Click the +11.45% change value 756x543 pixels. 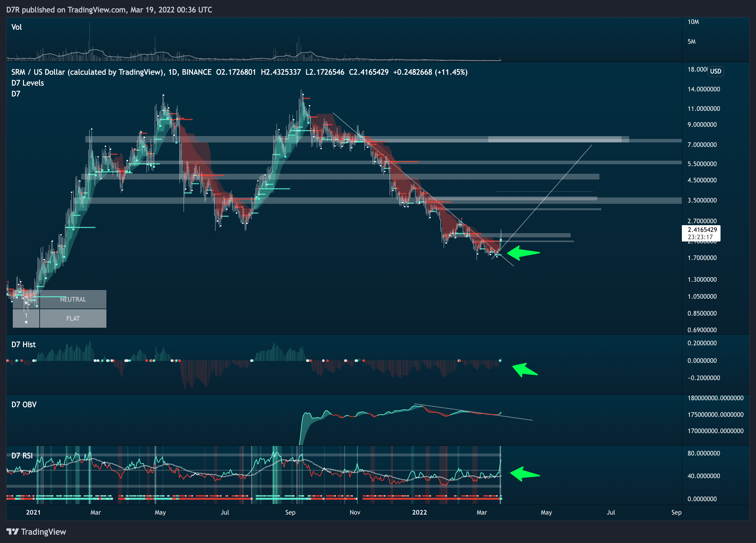click(x=451, y=72)
